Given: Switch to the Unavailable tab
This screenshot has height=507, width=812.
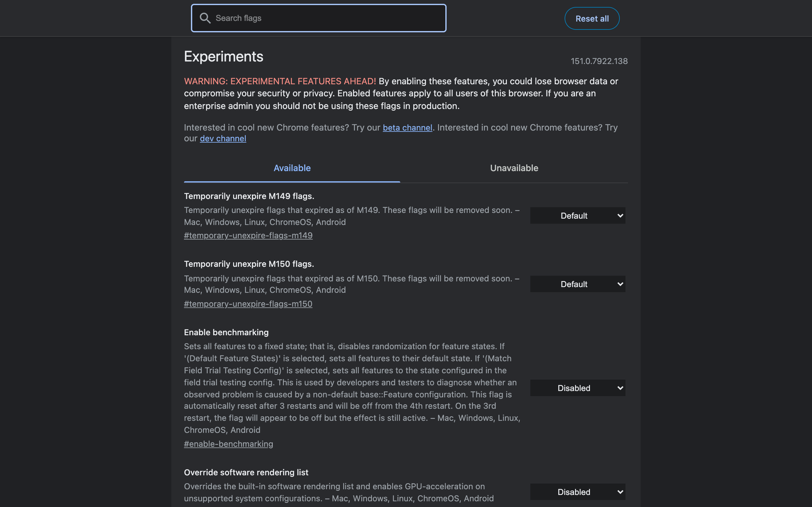Looking at the screenshot, I should click(x=514, y=168).
